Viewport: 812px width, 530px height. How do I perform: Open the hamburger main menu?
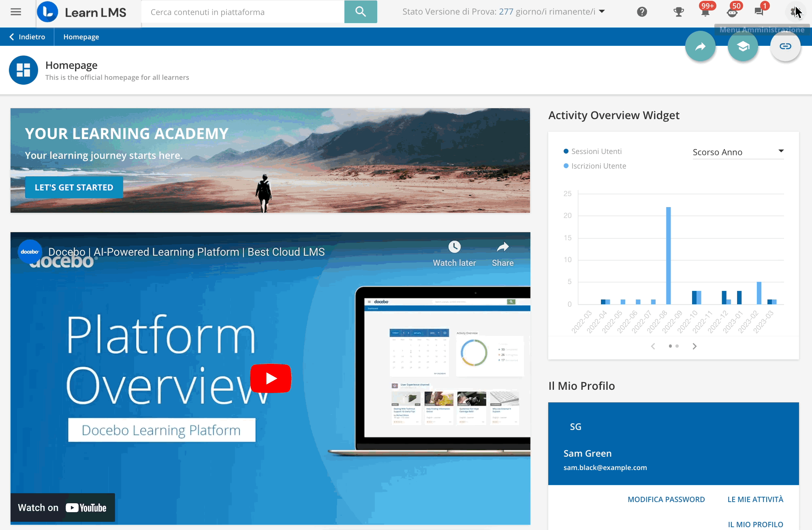pos(16,12)
